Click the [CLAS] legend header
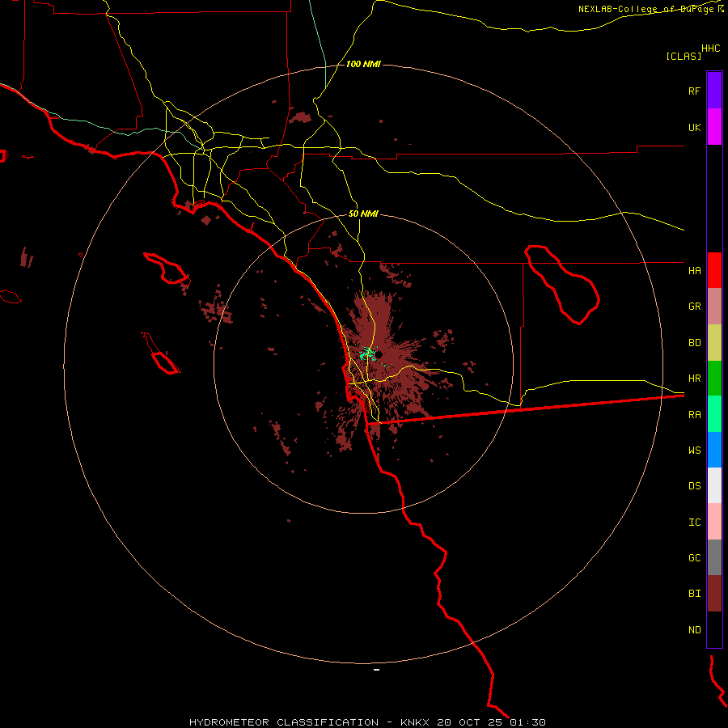The image size is (728, 728). pos(684,56)
